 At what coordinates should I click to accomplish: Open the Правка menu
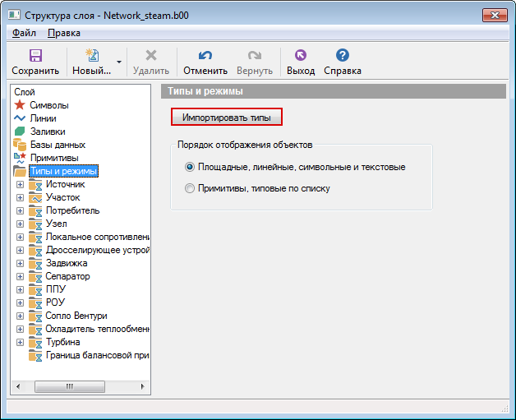click(x=64, y=33)
